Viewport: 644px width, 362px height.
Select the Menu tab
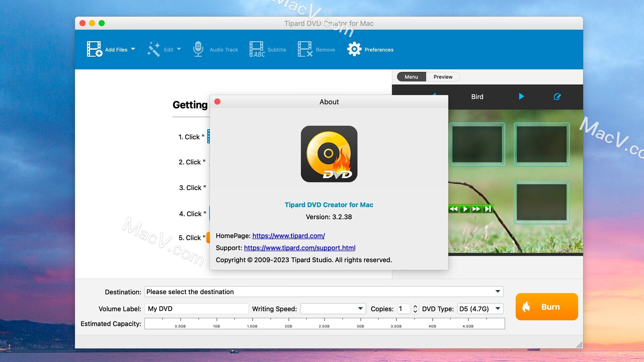pos(411,76)
